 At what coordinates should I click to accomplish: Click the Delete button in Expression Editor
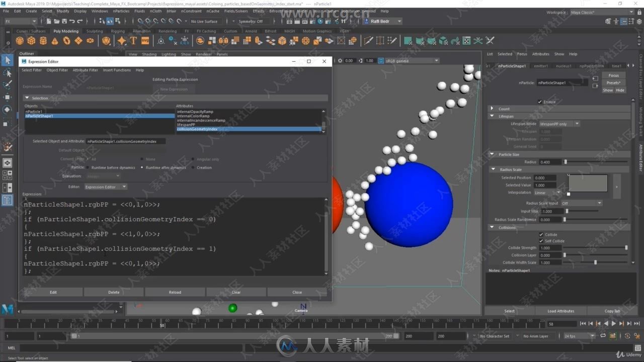[x=114, y=292]
